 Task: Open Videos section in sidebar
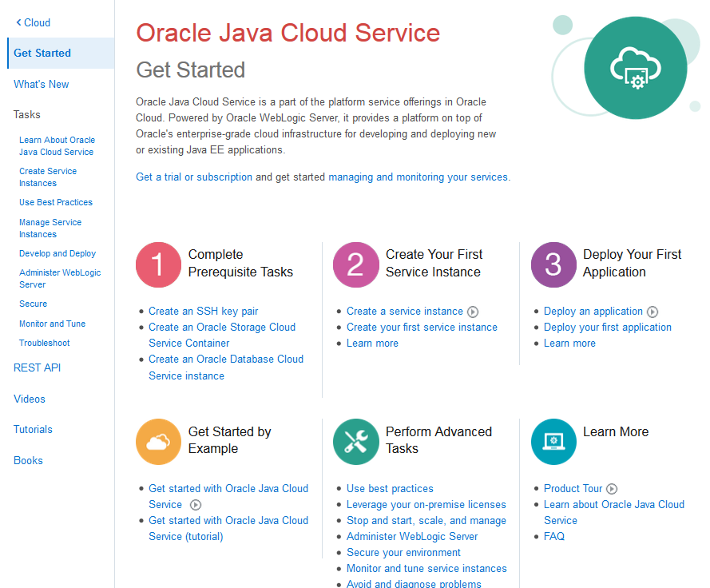point(30,399)
